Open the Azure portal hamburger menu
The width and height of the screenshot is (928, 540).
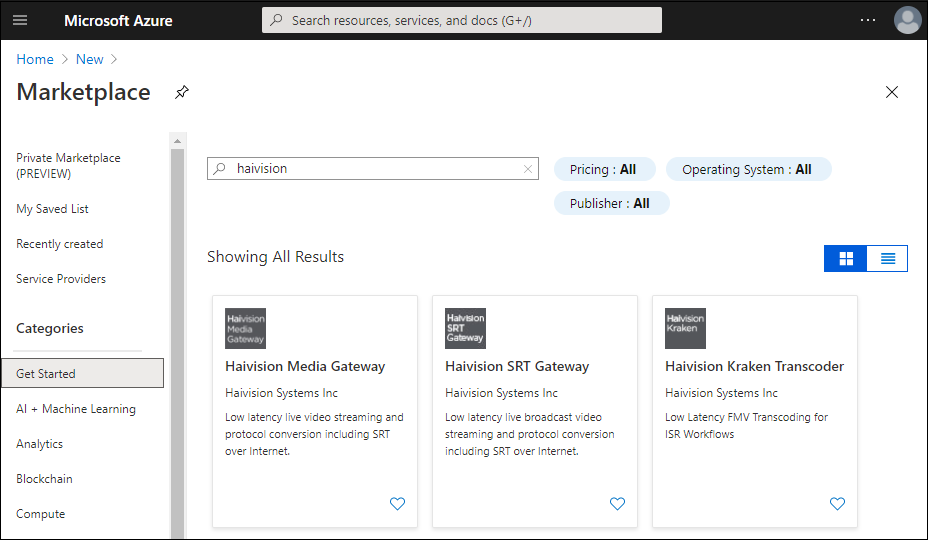click(x=20, y=20)
